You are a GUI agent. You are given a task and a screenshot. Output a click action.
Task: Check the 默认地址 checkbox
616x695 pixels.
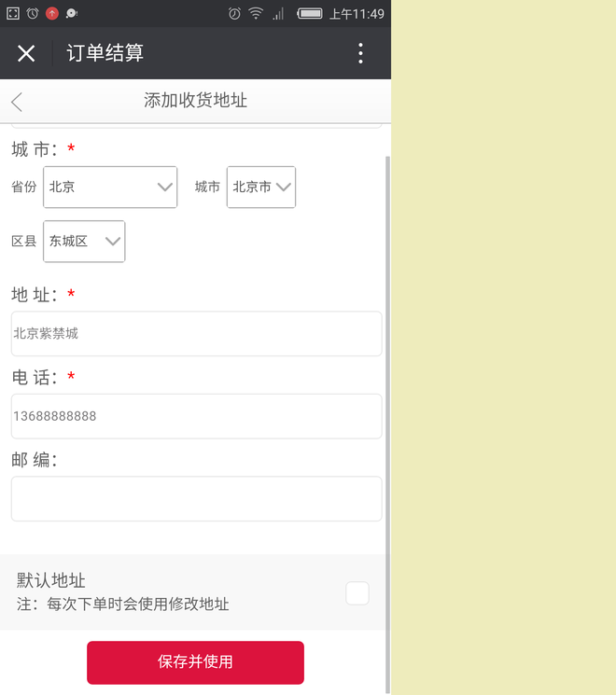pos(357,593)
